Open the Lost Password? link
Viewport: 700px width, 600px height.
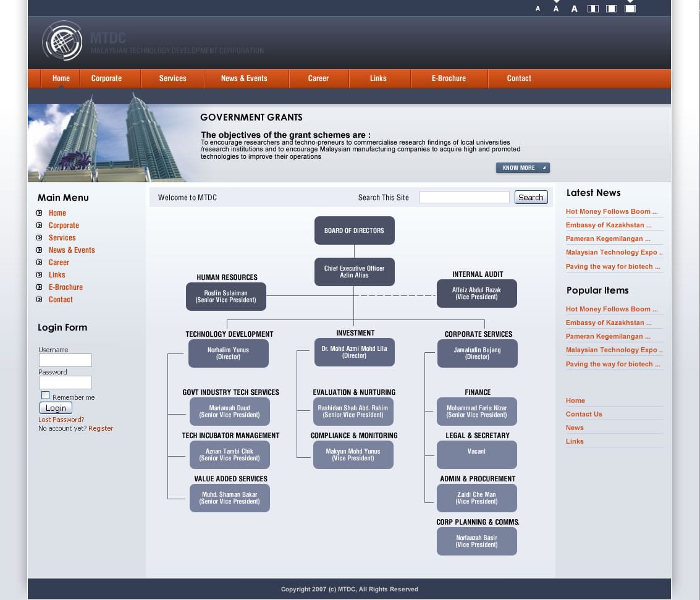[x=61, y=420]
